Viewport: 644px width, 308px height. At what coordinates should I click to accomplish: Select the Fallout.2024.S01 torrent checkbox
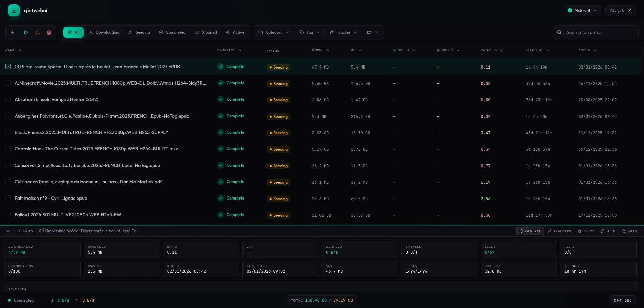coord(8,215)
